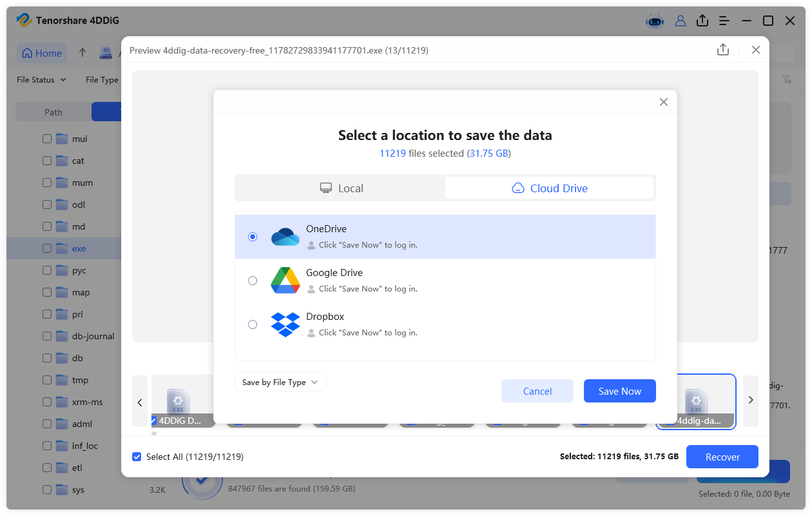
Task: Check the exe folder checkbox
Action: tap(47, 248)
